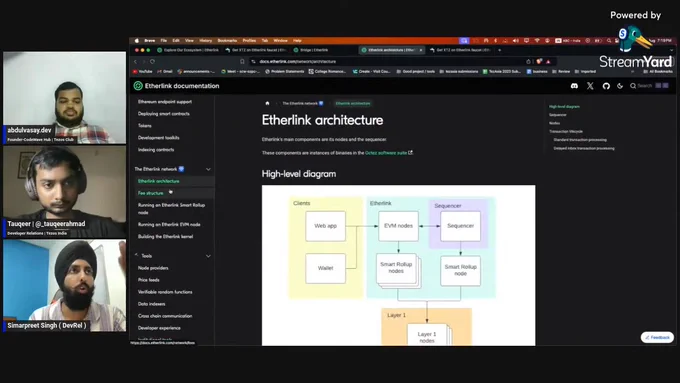Open the Discord icon in docs header

pyautogui.click(x=574, y=86)
